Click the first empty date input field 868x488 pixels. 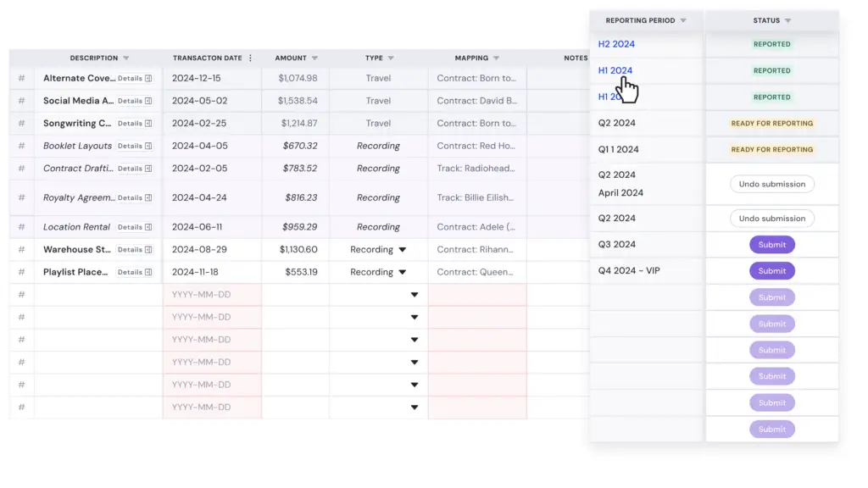[x=212, y=295]
